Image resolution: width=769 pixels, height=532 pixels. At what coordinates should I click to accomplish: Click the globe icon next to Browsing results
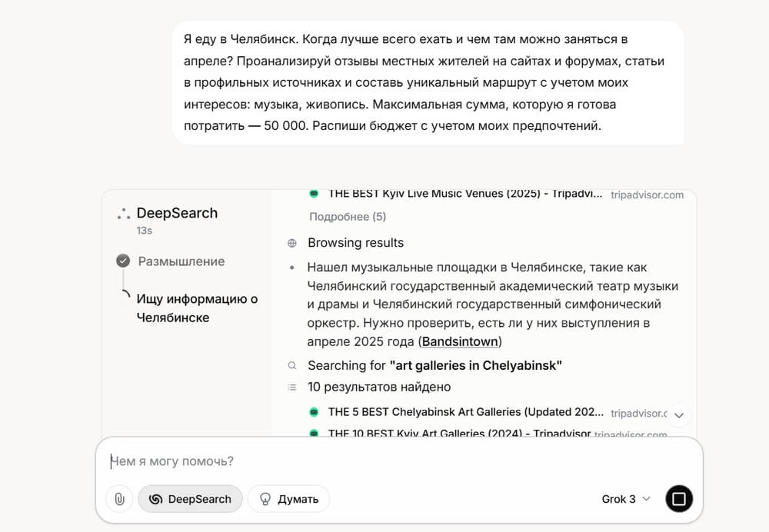tap(292, 243)
